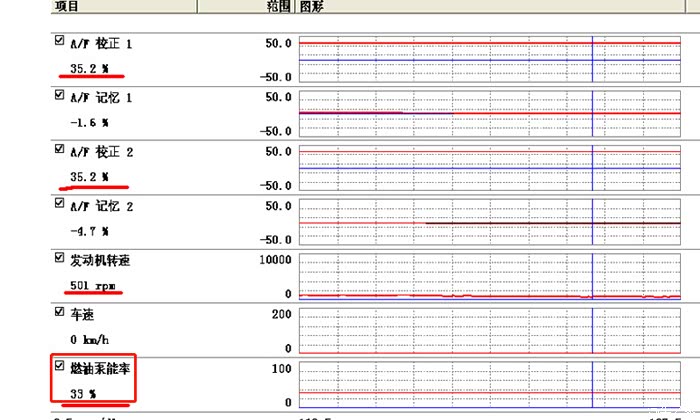The height and width of the screenshot is (420, 700).
Task: Select the -1.6 % value under A/F 记忆 1
Action: click(89, 123)
